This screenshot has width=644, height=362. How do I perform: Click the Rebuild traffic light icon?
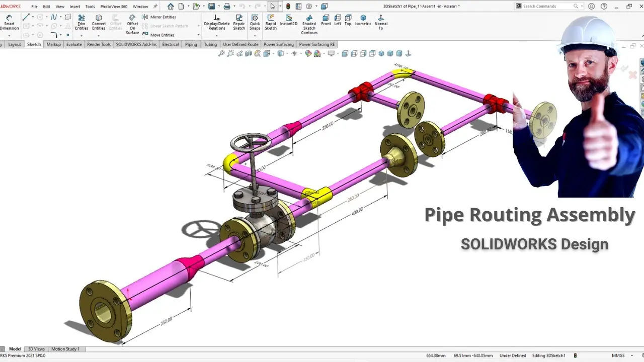click(288, 7)
